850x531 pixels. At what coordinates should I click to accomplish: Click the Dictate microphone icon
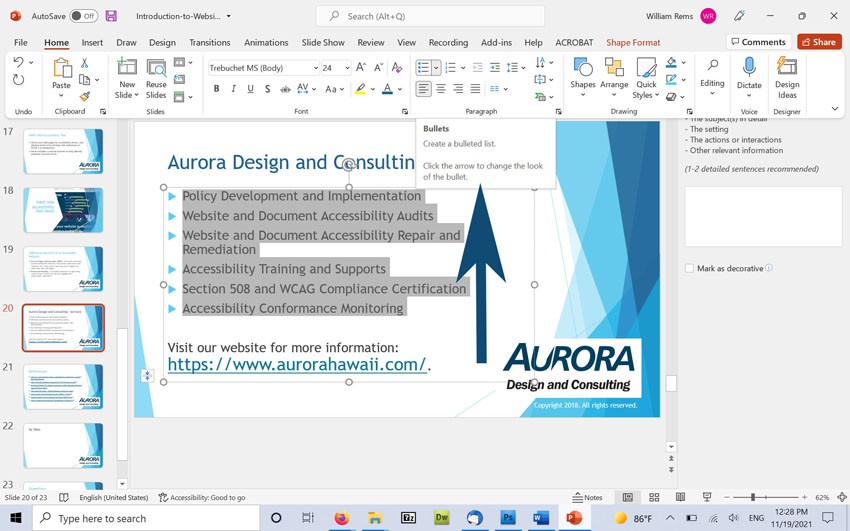tap(749, 67)
